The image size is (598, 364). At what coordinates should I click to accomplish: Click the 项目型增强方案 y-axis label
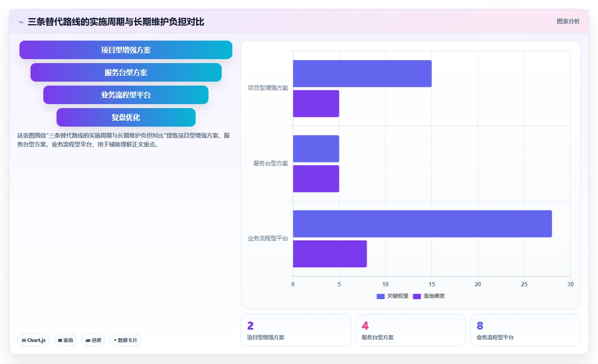tap(268, 88)
